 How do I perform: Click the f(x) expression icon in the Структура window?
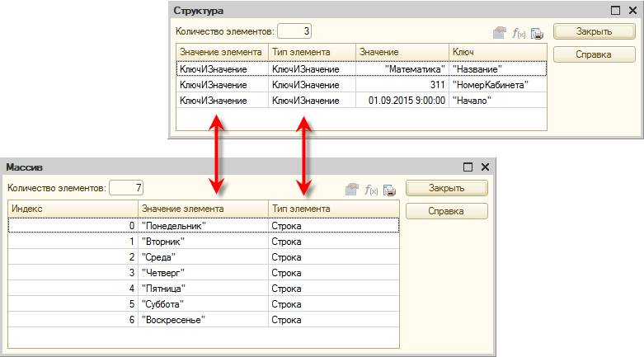click(x=519, y=33)
